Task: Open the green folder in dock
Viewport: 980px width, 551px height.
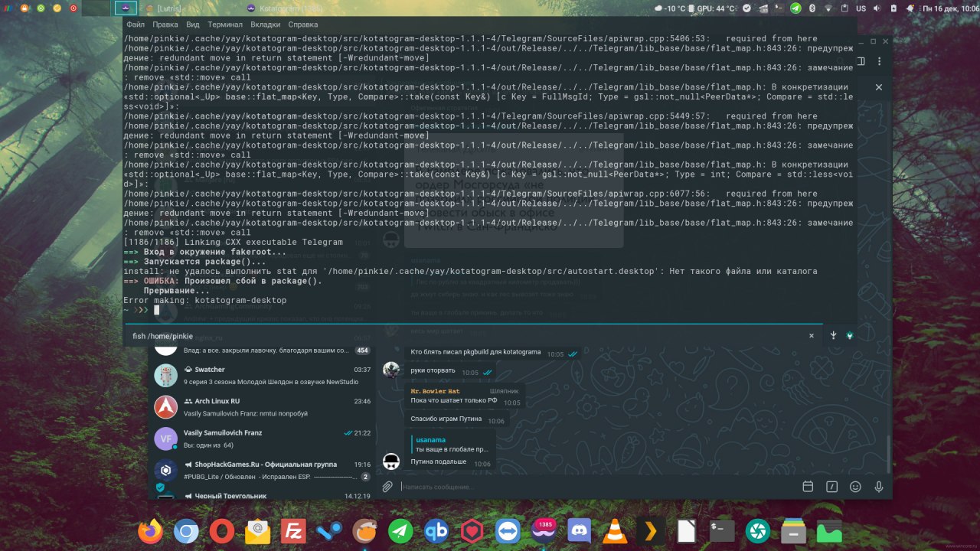Action: click(829, 530)
